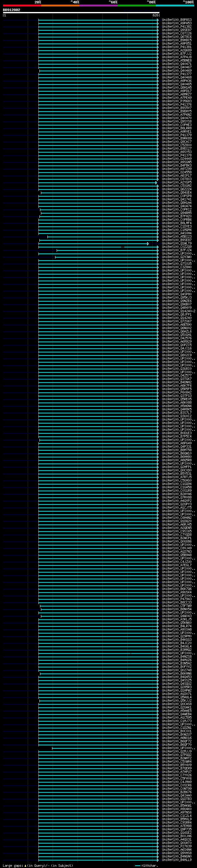This screenshot has width=197, height=868.
Task: Select hit label UniRef100_Q40467
Action: point(177,67)
